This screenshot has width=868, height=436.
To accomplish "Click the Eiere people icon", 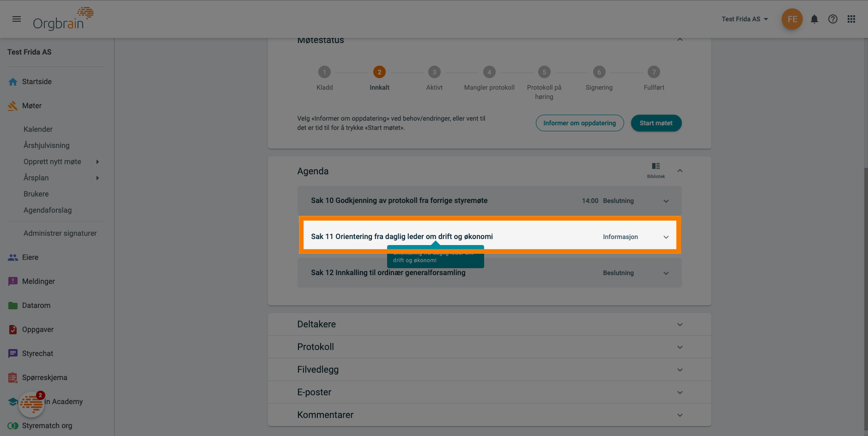I will tap(13, 258).
